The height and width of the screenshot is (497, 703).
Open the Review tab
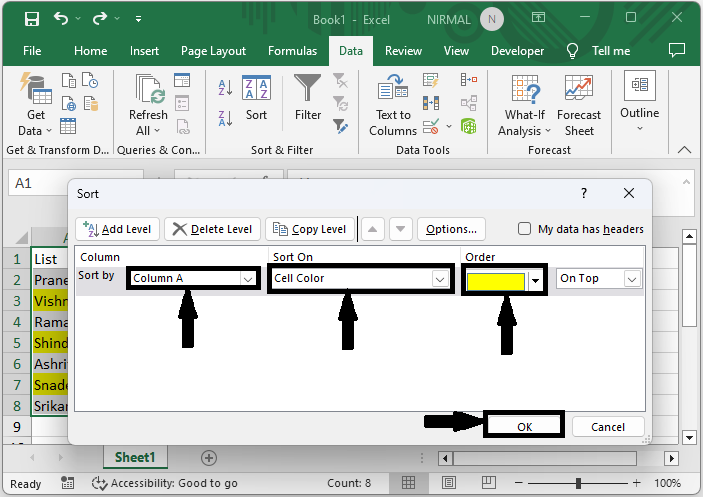[403, 51]
